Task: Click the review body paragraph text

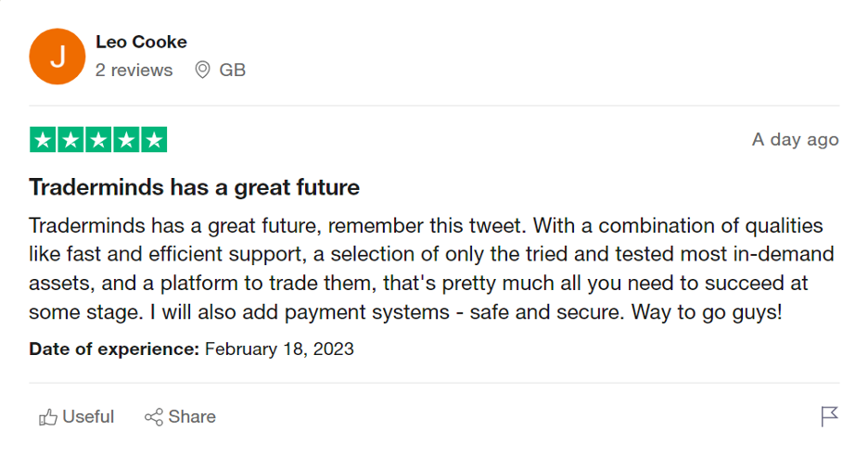Action: point(427,269)
